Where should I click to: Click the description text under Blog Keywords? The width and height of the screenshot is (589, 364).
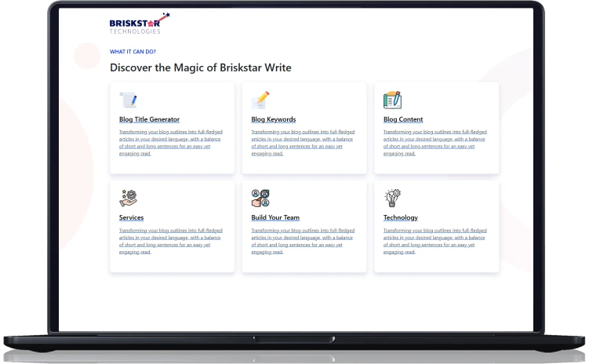coord(303,143)
